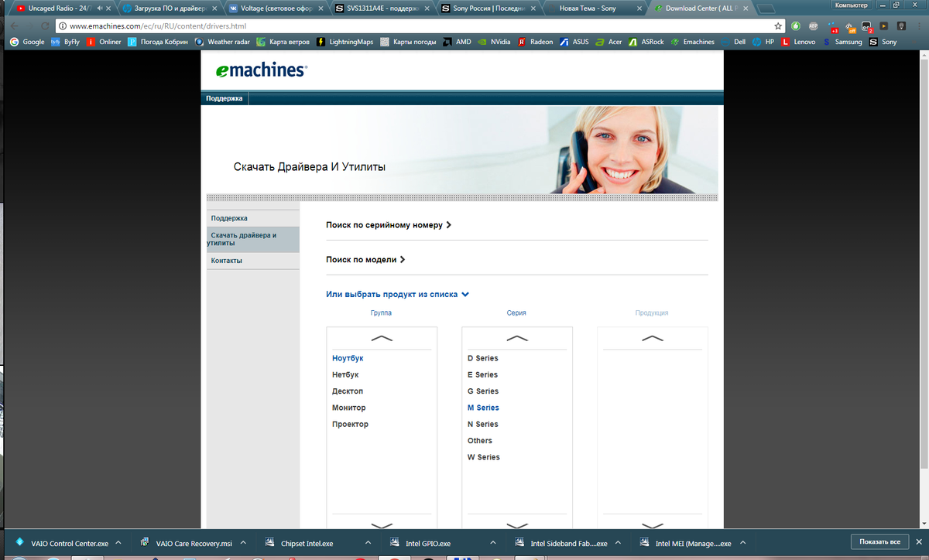The height and width of the screenshot is (560, 929).
Task: Bookmark this page with the star icon
Action: point(778,26)
